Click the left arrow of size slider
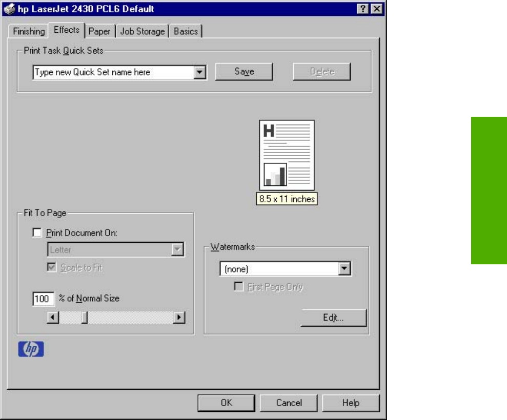Image resolution: width=507 pixels, height=420 pixels. [53, 317]
